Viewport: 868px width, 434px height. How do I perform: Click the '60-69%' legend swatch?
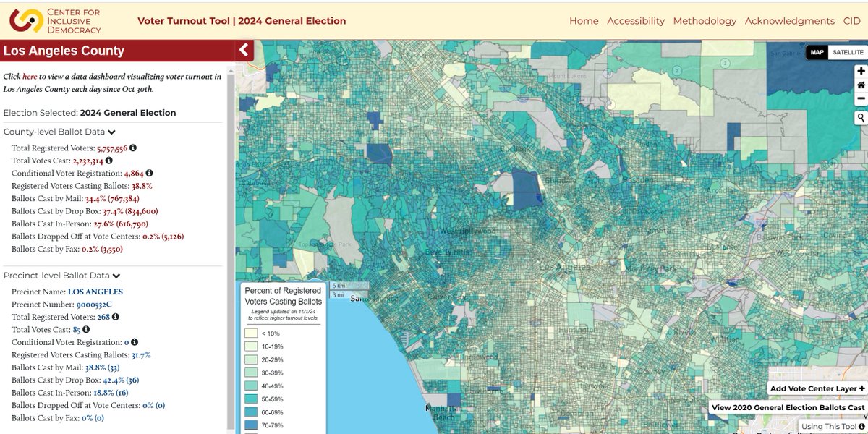pyautogui.click(x=251, y=412)
